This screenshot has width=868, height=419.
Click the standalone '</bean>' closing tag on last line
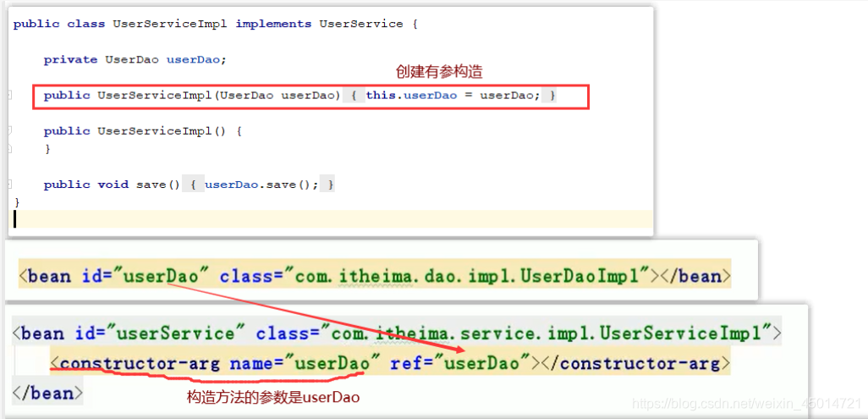point(47,394)
